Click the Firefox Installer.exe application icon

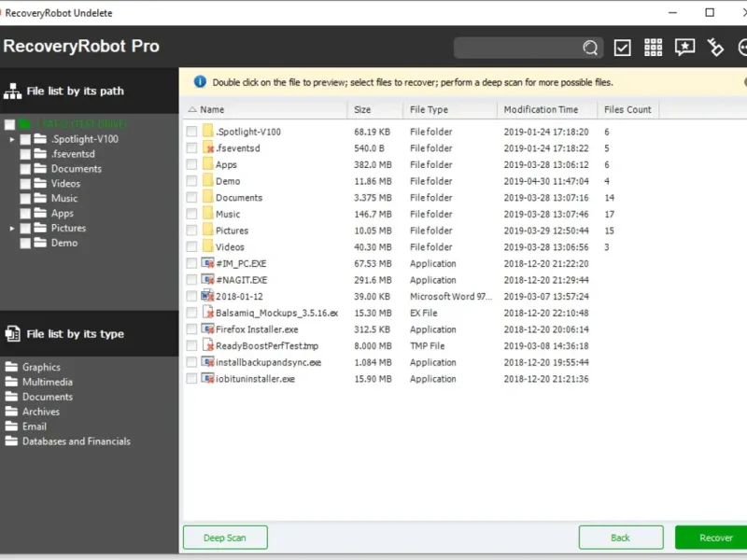[x=207, y=329]
